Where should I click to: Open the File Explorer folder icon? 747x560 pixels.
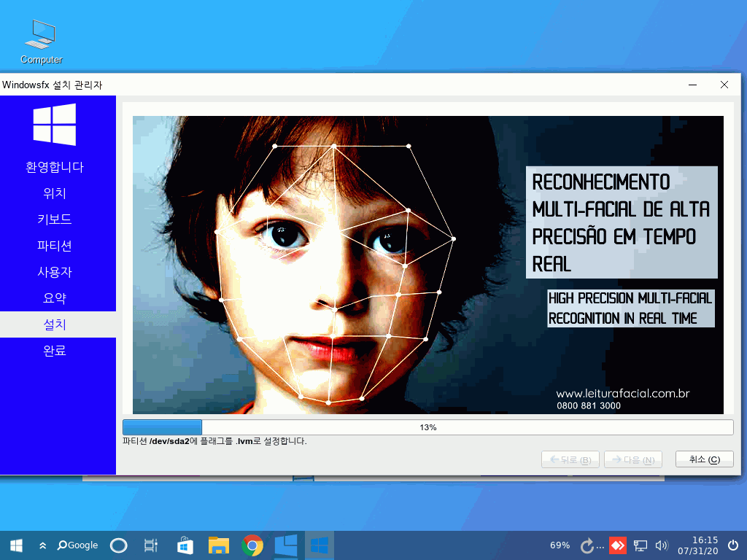219,545
